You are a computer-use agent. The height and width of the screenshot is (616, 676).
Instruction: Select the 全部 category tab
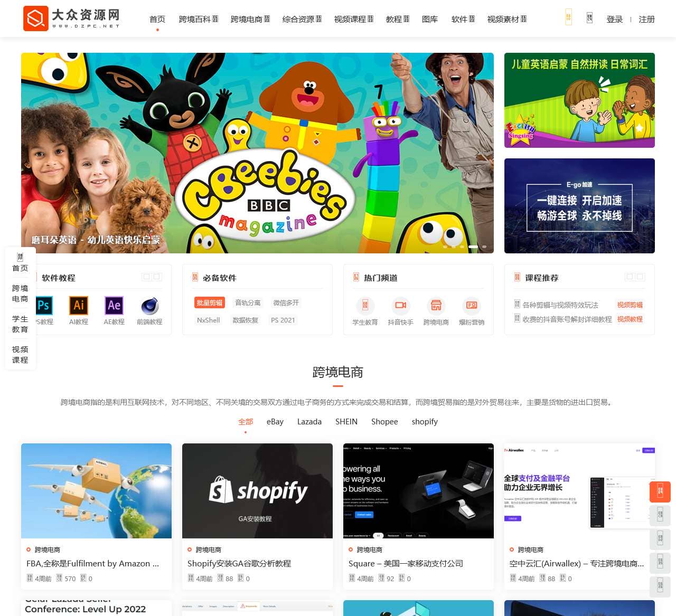click(x=246, y=421)
